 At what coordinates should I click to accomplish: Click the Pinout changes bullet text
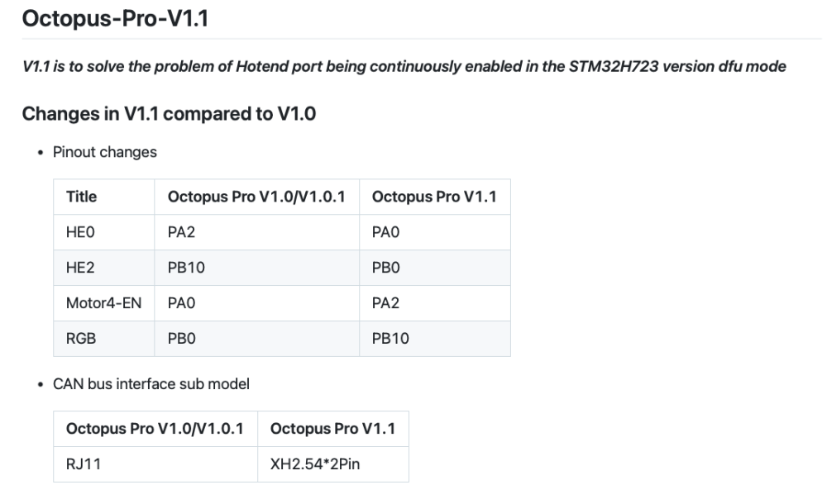coord(104,152)
